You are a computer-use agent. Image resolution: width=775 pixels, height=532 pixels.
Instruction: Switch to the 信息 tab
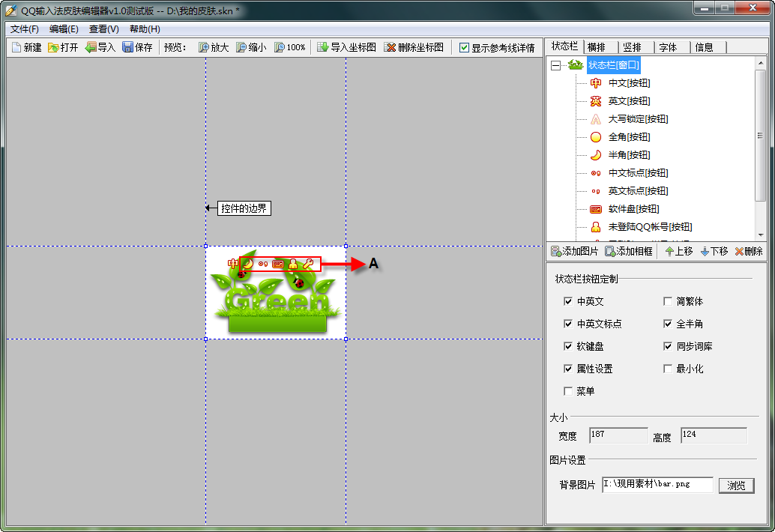(x=708, y=47)
